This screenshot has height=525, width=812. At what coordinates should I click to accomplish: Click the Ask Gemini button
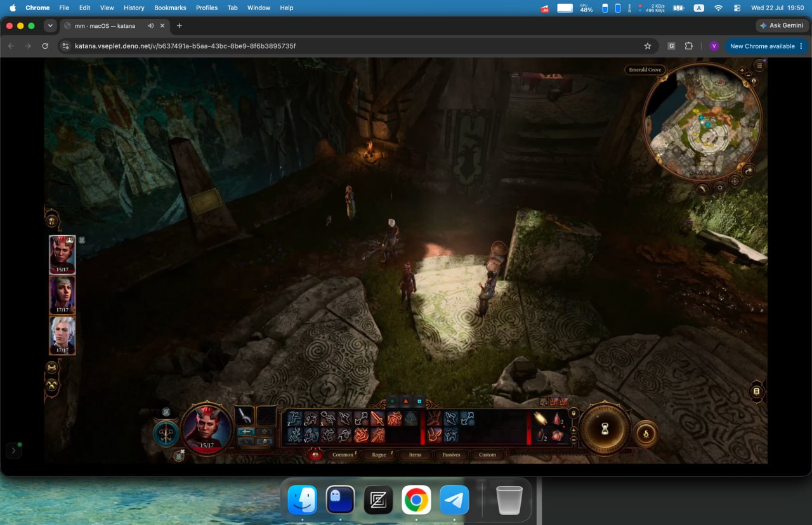(782, 26)
